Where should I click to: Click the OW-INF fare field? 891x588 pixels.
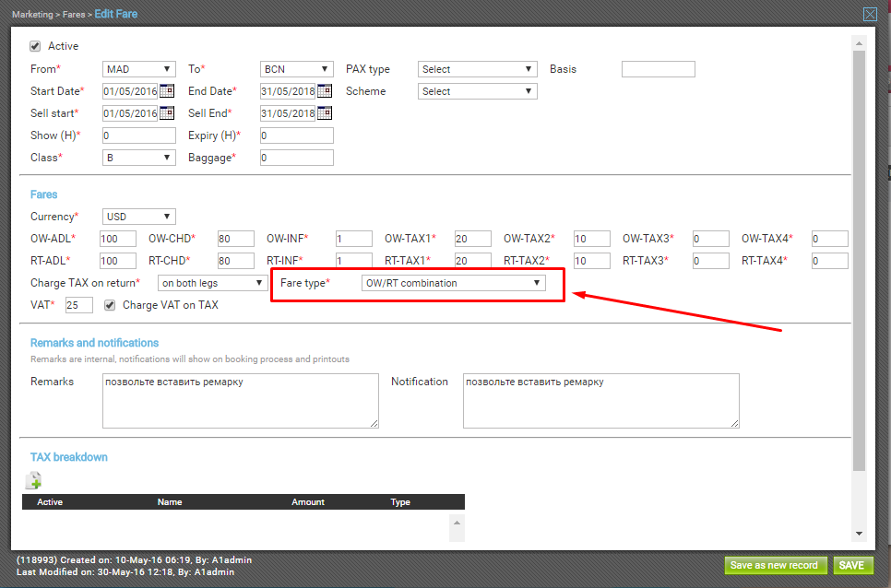pyautogui.click(x=354, y=239)
